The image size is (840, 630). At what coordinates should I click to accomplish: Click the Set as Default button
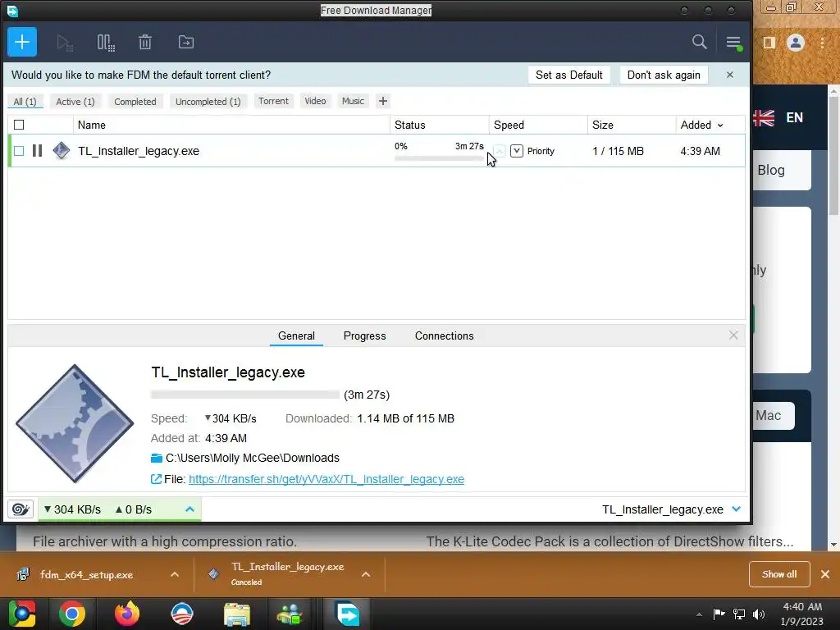[569, 75]
